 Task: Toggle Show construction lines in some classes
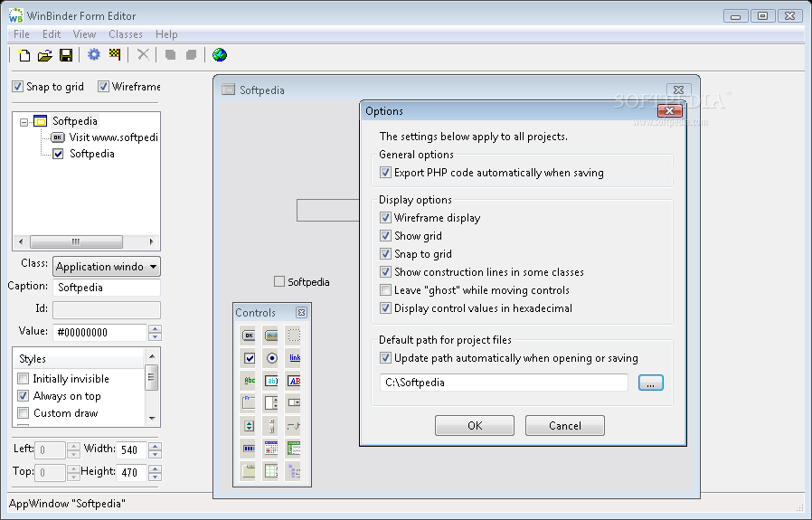385,272
